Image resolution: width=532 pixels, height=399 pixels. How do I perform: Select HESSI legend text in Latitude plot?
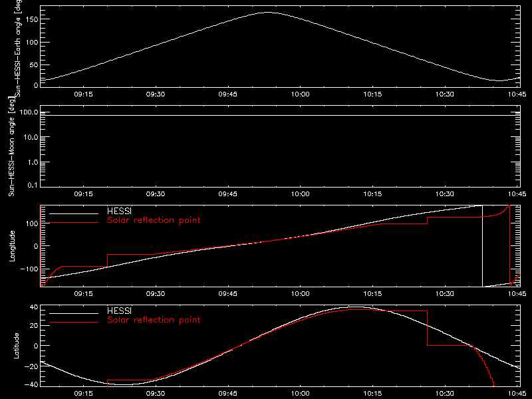coord(120,311)
